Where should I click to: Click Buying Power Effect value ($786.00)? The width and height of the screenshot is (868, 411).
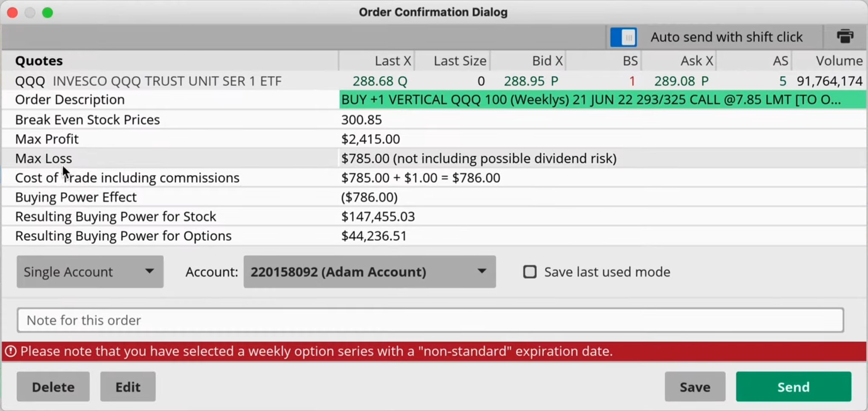(369, 197)
